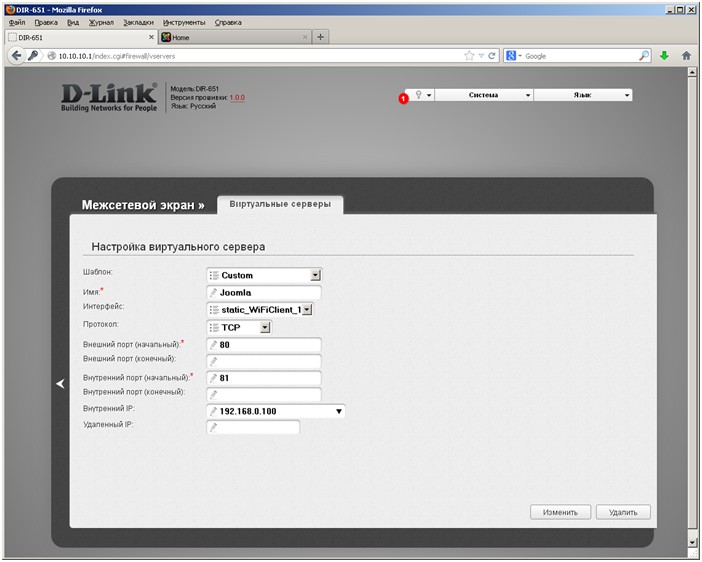Open the Журнал menu

tap(101, 22)
